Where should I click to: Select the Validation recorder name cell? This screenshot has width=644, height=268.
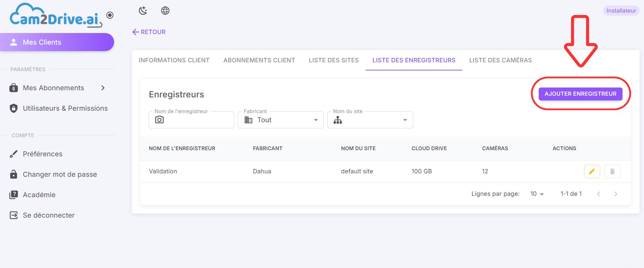163,171
